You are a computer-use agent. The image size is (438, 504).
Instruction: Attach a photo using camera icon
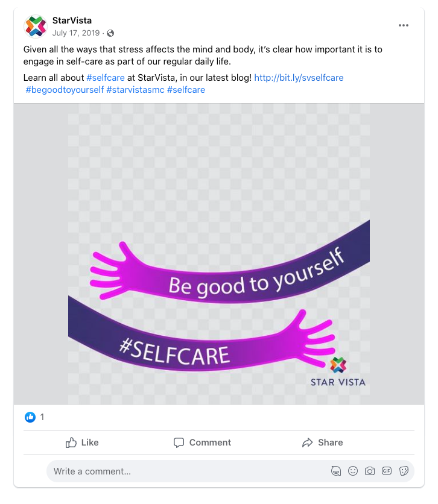(369, 471)
